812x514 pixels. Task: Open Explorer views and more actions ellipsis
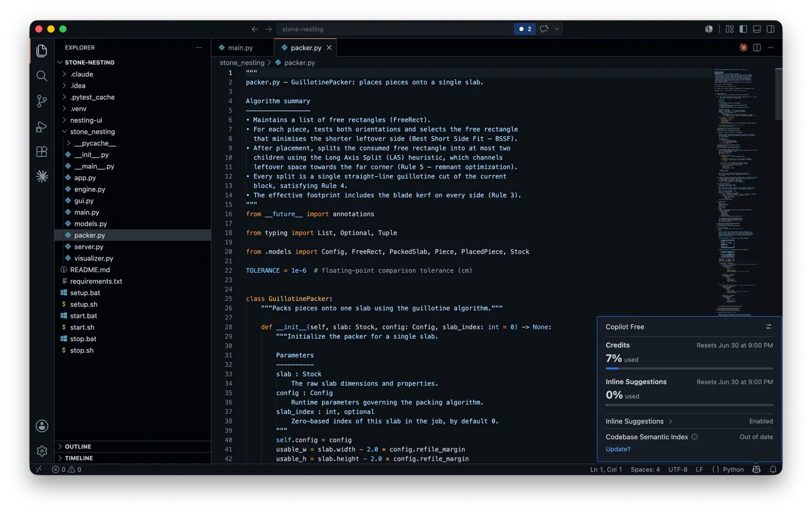pyautogui.click(x=199, y=48)
